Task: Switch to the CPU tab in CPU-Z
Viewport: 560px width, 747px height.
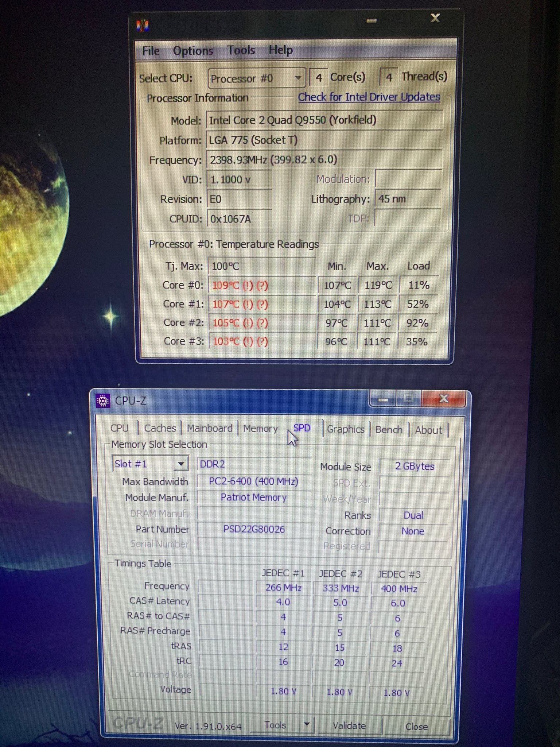Action: tap(120, 428)
